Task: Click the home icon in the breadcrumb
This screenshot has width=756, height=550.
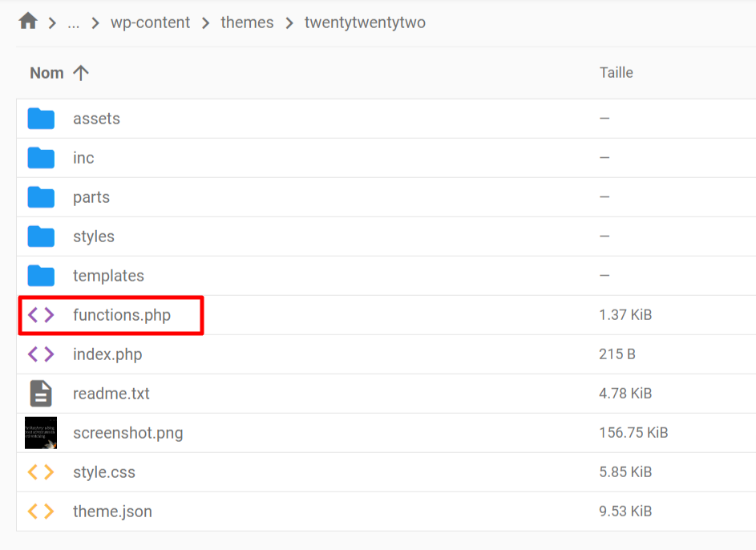Action: [x=28, y=22]
